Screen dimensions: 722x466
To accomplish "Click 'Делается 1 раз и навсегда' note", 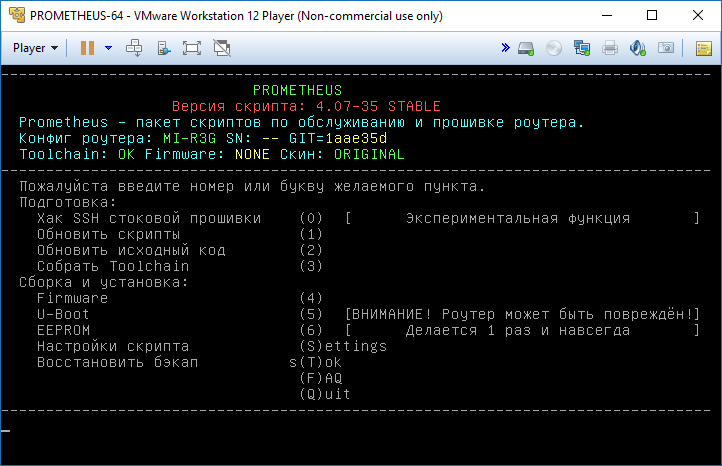I will point(518,330).
